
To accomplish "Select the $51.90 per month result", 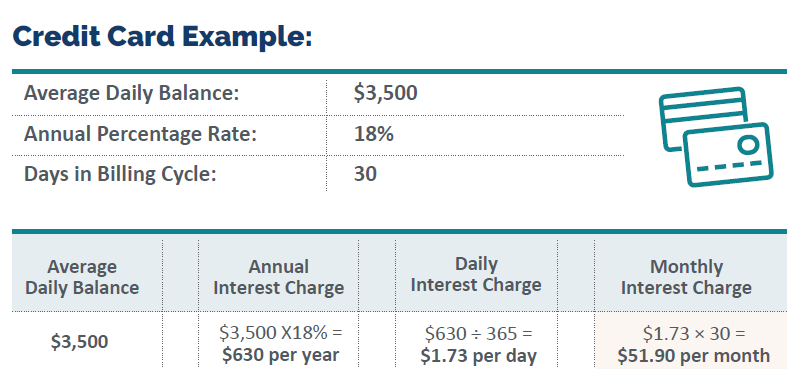I will [694, 355].
